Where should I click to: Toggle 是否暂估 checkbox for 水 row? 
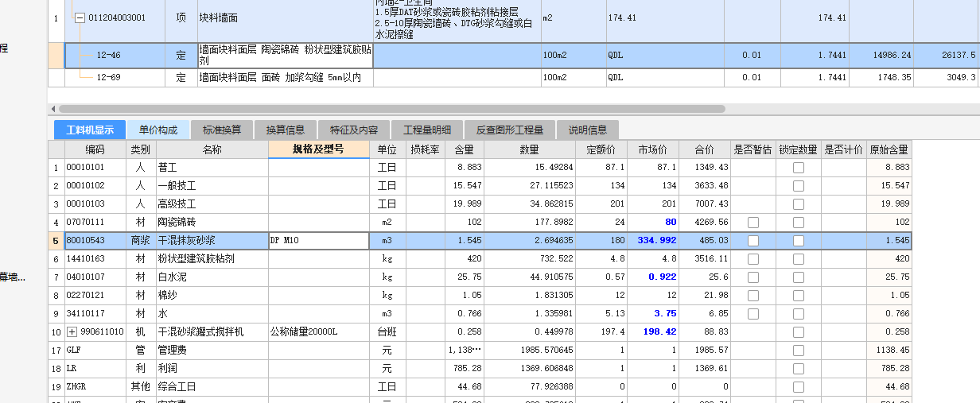752,313
